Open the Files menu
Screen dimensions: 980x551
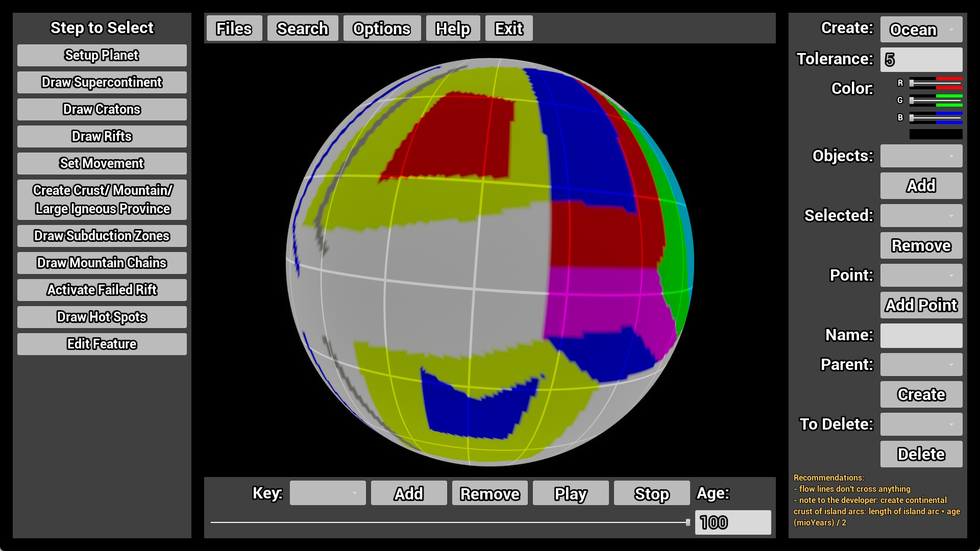click(234, 29)
